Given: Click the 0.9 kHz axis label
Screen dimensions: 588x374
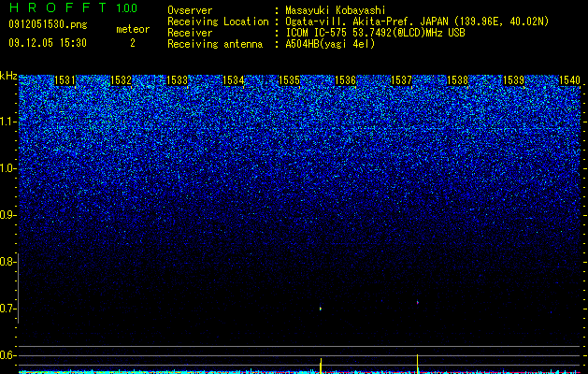Looking at the screenshot, I should [x=7, y=215].
